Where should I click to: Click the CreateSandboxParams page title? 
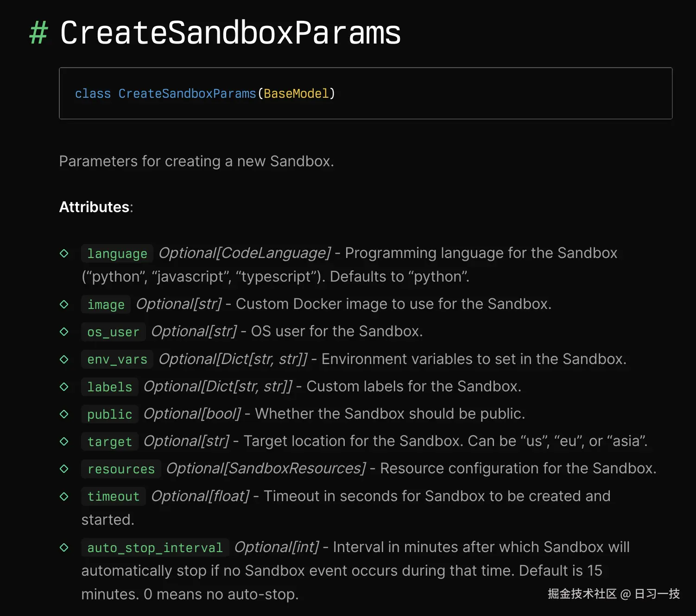click(x=230, y=32)
